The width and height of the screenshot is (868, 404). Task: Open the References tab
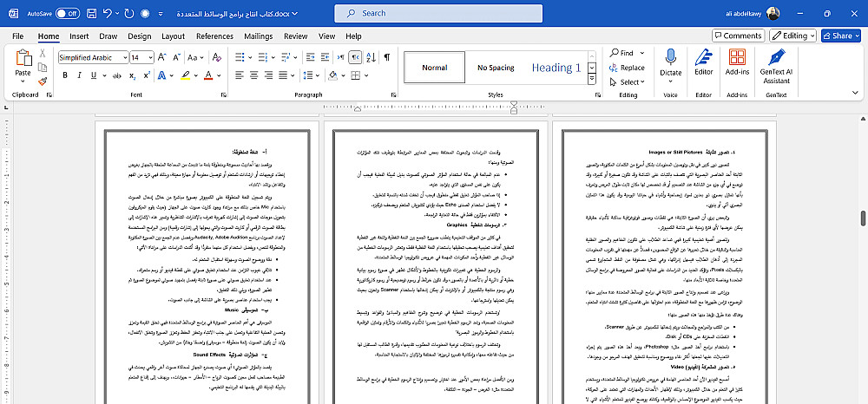[x=214, y=36]
